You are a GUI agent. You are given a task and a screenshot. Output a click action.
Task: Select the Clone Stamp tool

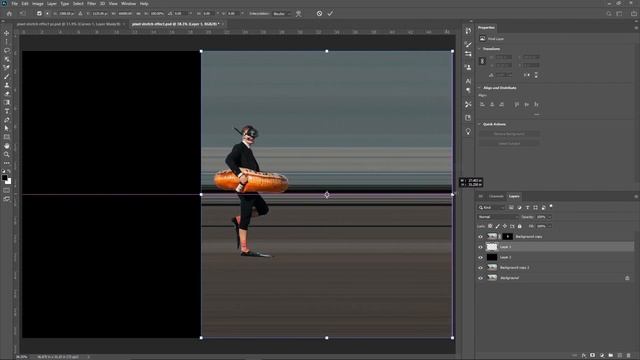click(7, 85)
